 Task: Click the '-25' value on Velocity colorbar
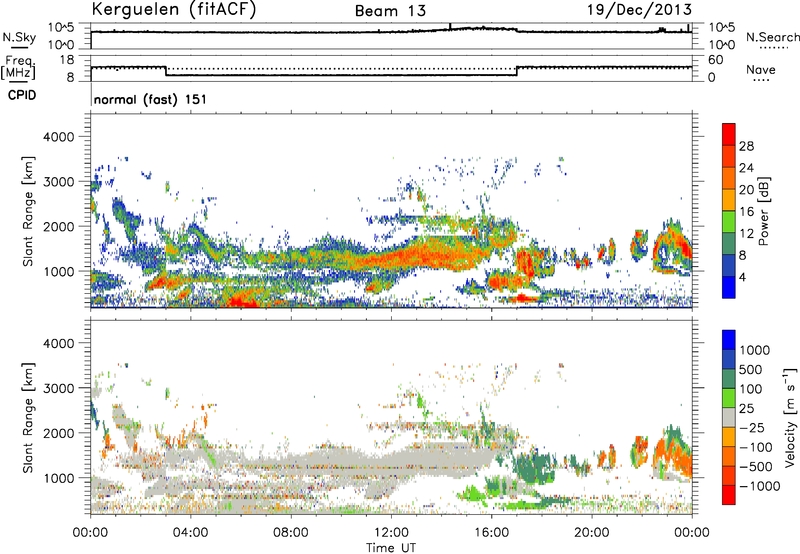(754, 427)
